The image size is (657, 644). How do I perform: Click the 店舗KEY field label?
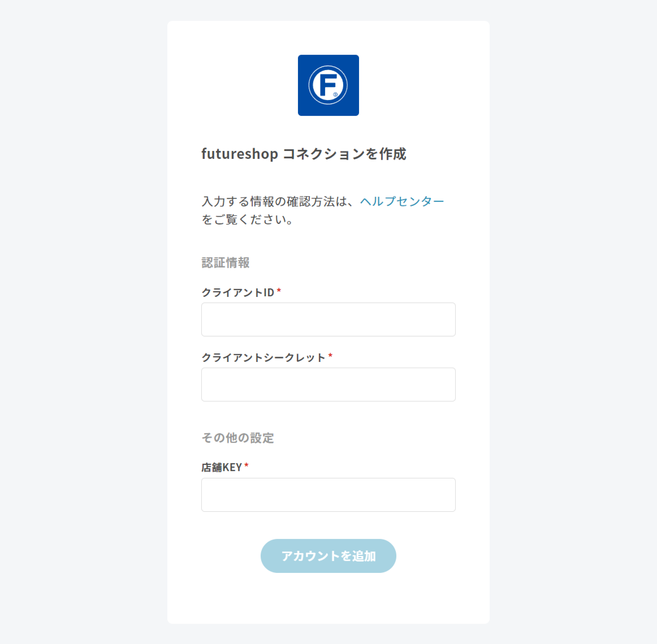[x=221, y=467]
